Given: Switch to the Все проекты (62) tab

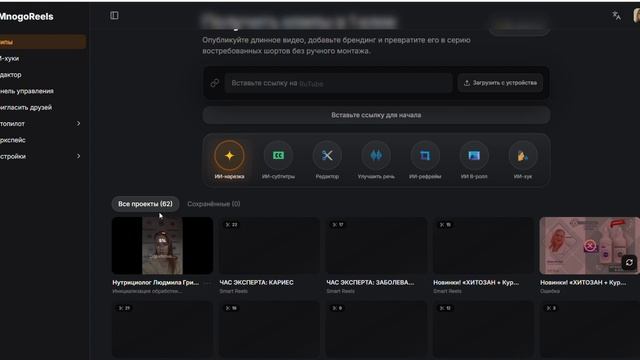Looking at the screenshot, I should click(x=145, y=204).
